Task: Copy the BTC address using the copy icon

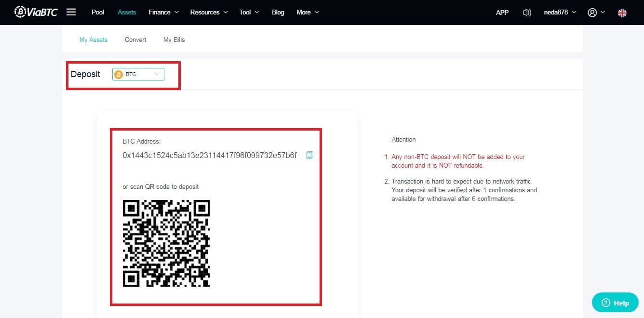Action: 309,155
